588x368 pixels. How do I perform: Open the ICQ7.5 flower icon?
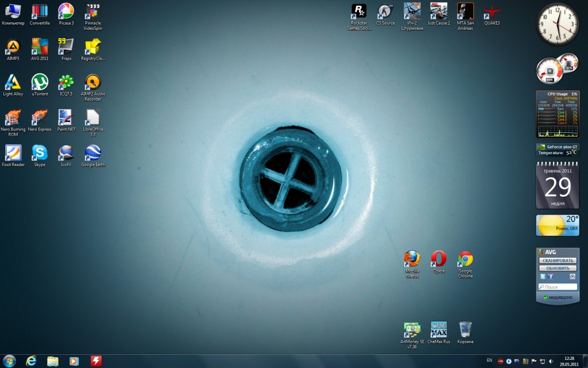[66, 85]
